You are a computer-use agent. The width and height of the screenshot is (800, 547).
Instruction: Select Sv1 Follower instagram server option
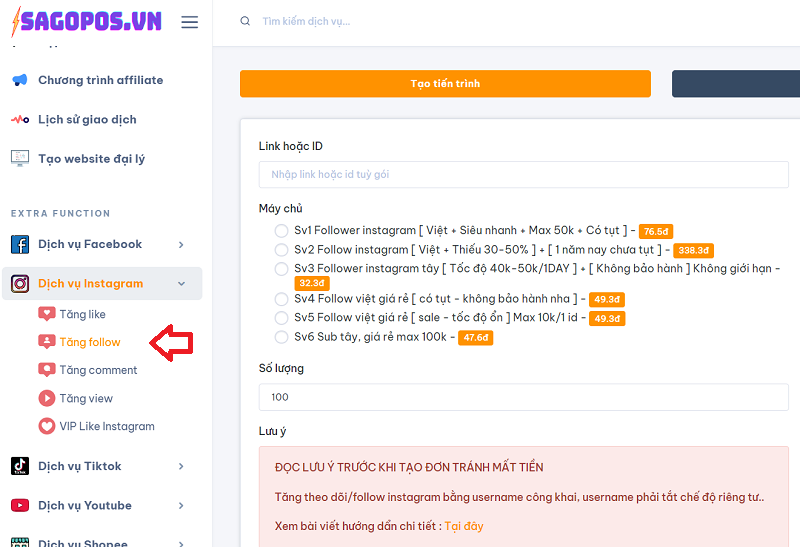[x=281, y=231]
